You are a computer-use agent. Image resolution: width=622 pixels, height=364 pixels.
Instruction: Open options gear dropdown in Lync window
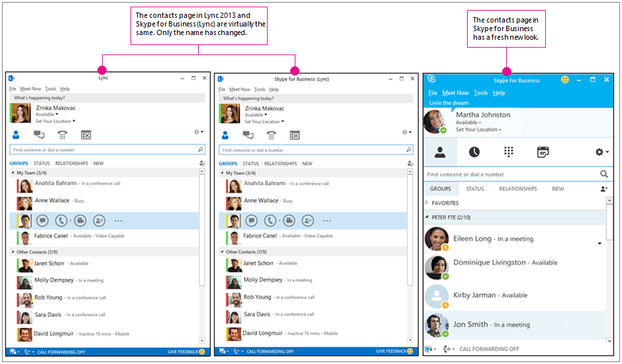199,132
